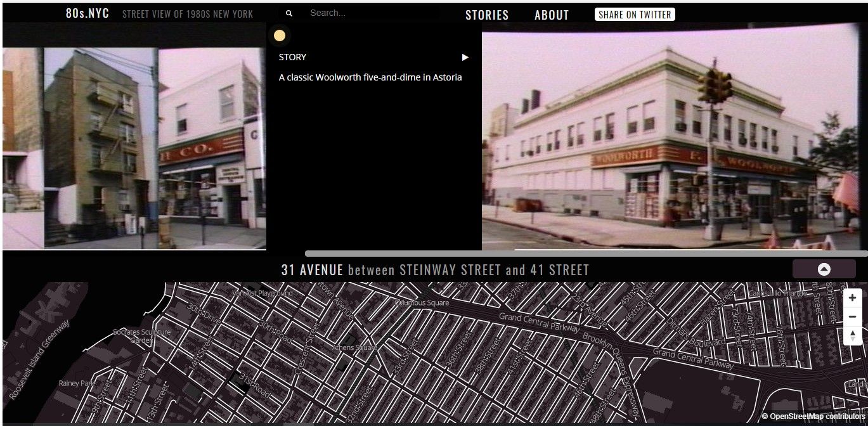Open the Stories menu item
The width and height of the screenshot is (868, 426).
pyautogui.click(x=487, y=15)
